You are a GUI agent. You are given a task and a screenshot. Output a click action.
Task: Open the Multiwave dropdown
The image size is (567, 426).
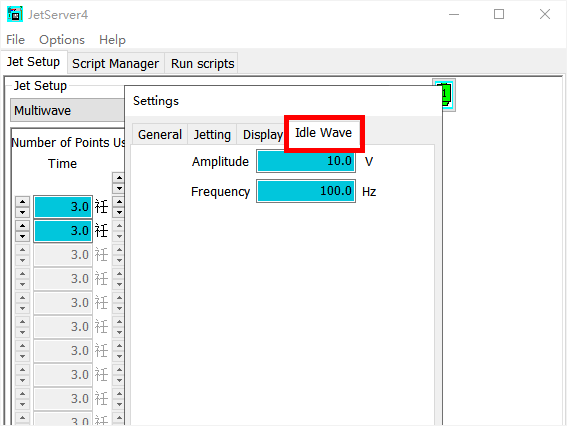(x=68, y=110)
